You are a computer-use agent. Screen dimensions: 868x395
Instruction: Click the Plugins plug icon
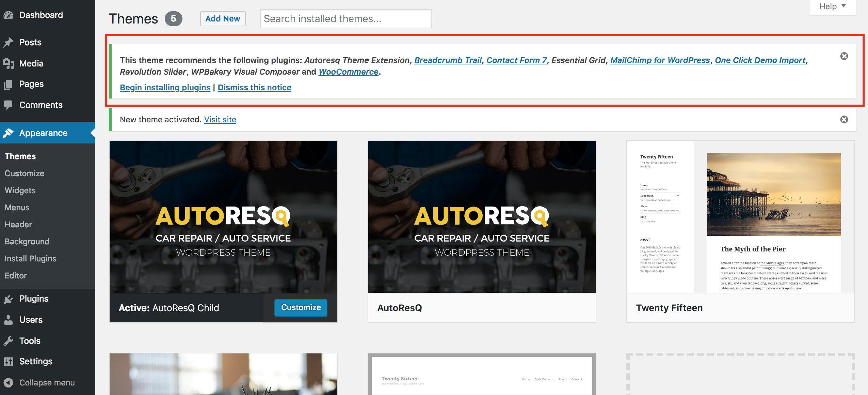9,299
